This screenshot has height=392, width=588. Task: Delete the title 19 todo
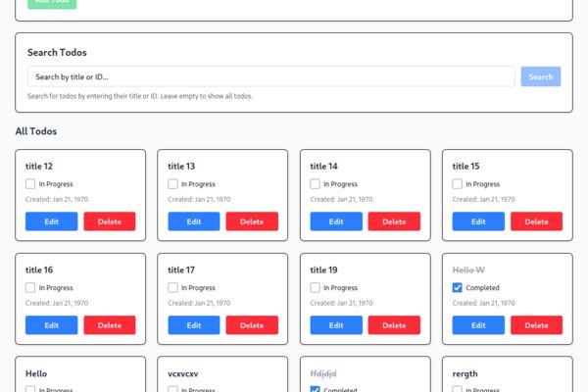[394, 325]
